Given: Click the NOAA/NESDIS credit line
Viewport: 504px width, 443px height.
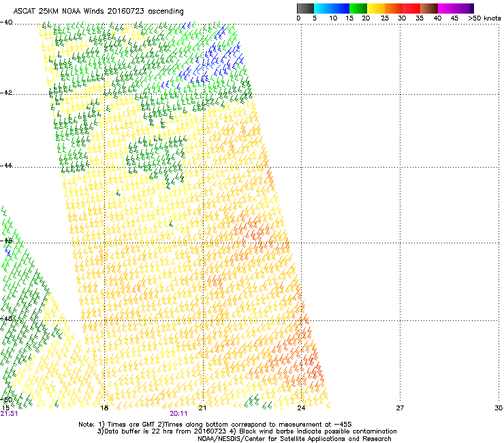Looking at the screenshot, I should point(294,439).
